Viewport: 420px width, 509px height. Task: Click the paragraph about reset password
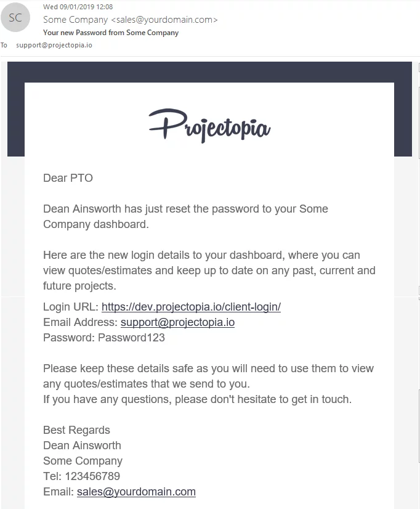click(185, 216)
